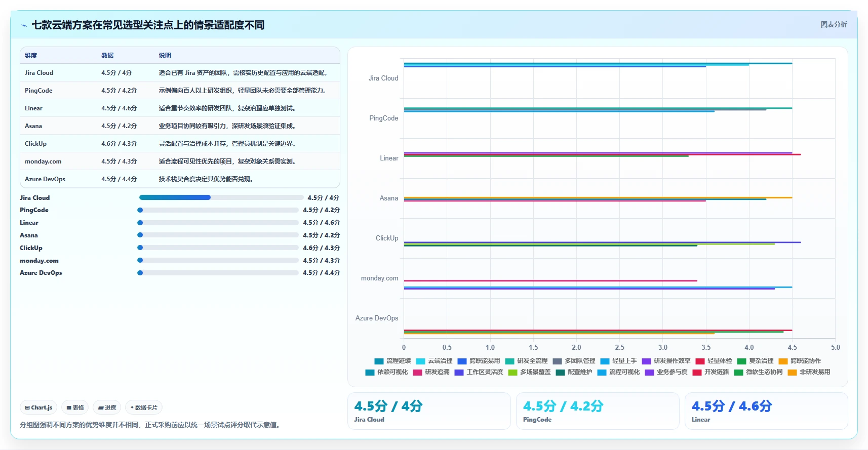This screenshot has width=868, height=450.
Task: Toggle the 跨职能易用 legend item
Action: [479, 361]
